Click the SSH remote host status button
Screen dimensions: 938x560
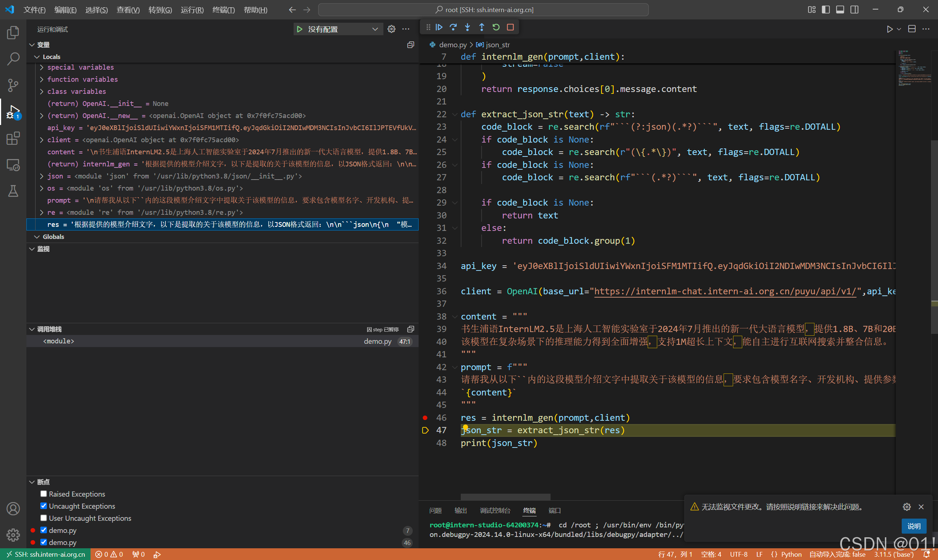click(45, 555)
